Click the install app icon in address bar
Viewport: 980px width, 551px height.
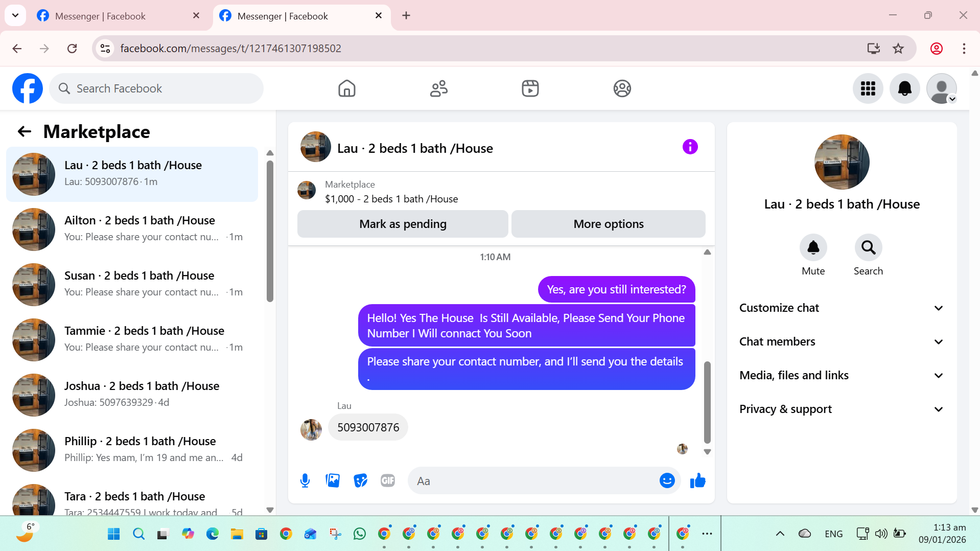[x=874, y=49]
